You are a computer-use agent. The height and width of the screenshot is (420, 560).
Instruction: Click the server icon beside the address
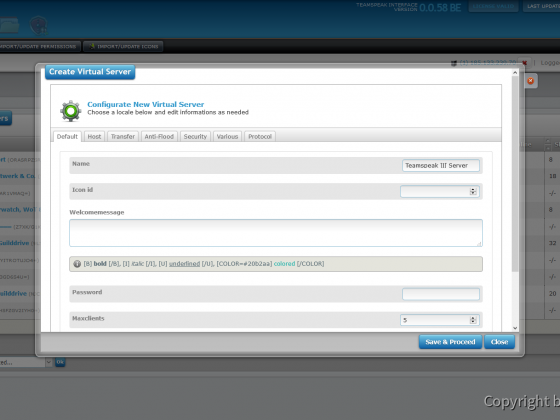pyautogui.click(x=454, y=63)
